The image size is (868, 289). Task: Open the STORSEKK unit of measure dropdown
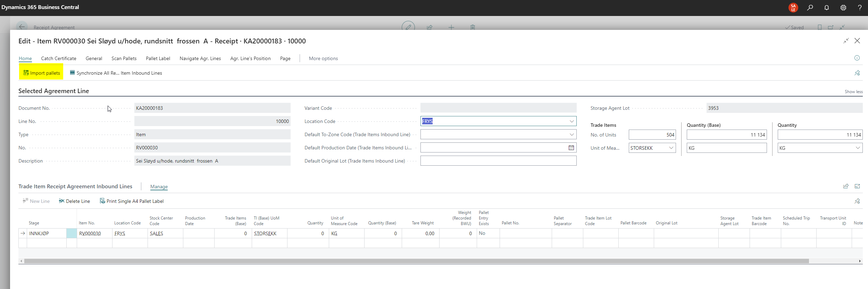click(671, 148)
